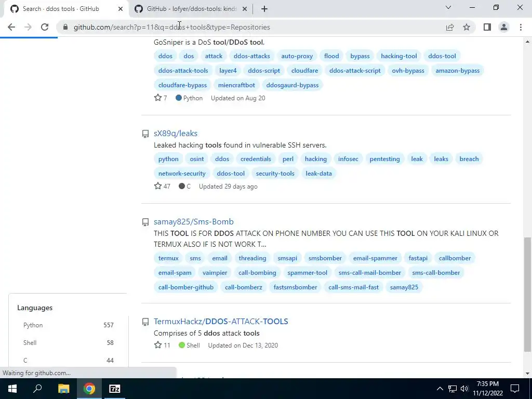Switch to the lofyer/ddos-tools tab
Viewport: 532px width, 399px height.
click(191, 9)
